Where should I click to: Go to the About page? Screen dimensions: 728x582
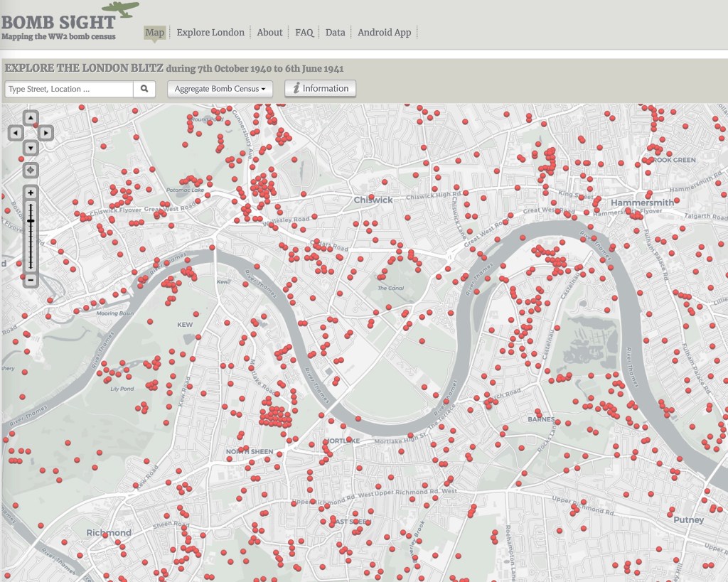tap(269, 33)
